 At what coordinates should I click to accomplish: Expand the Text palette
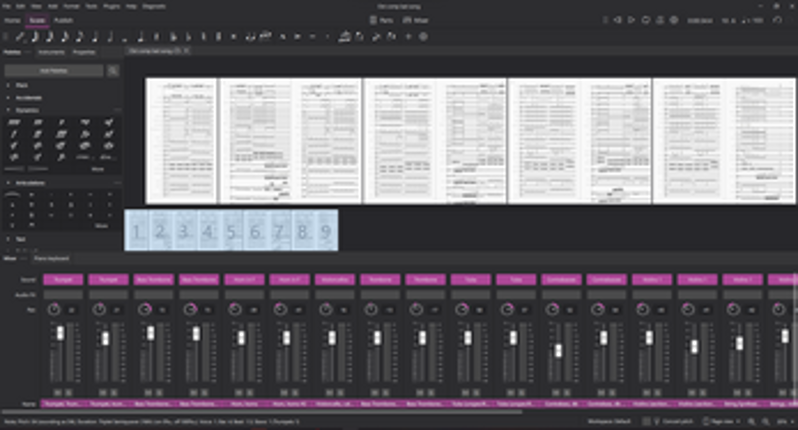(x=8, y=239)
